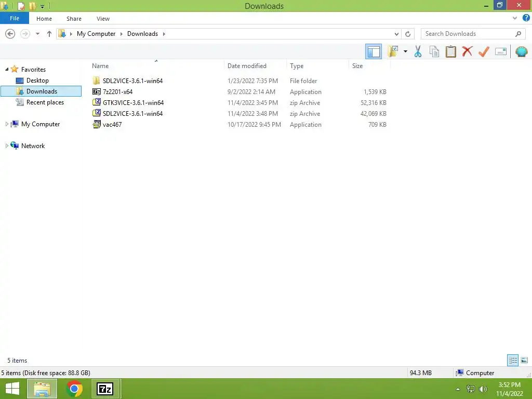Switch to the View ribbon tab
The width and height of the screenshot is (532, 399).
tap(103, 19)
